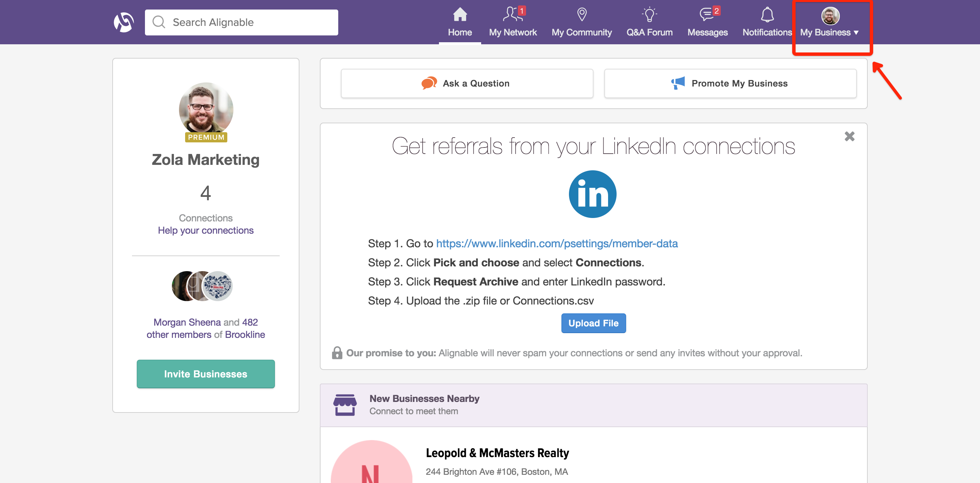980x483 pixels.
Task: Dismiss the LinkedIn referrals card
Action: click(849, 136)
